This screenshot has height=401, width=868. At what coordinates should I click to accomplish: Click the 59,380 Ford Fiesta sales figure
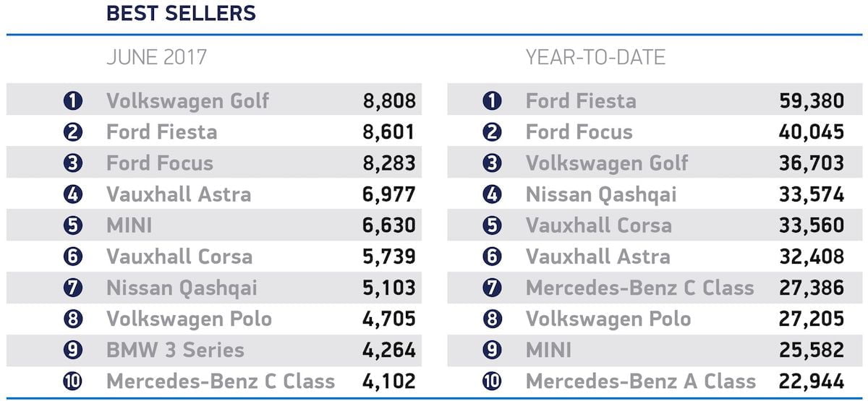coord(809,100)
